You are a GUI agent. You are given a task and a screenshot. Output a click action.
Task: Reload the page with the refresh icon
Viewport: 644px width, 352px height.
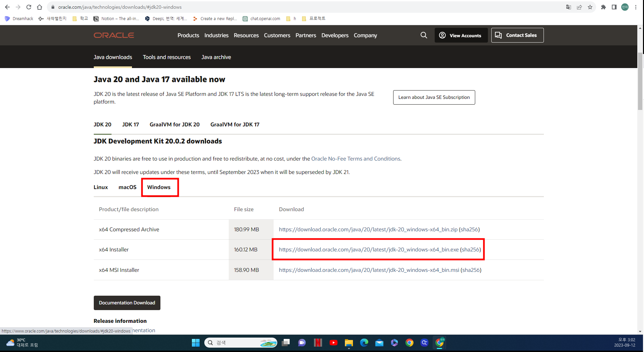click(29, 7)
